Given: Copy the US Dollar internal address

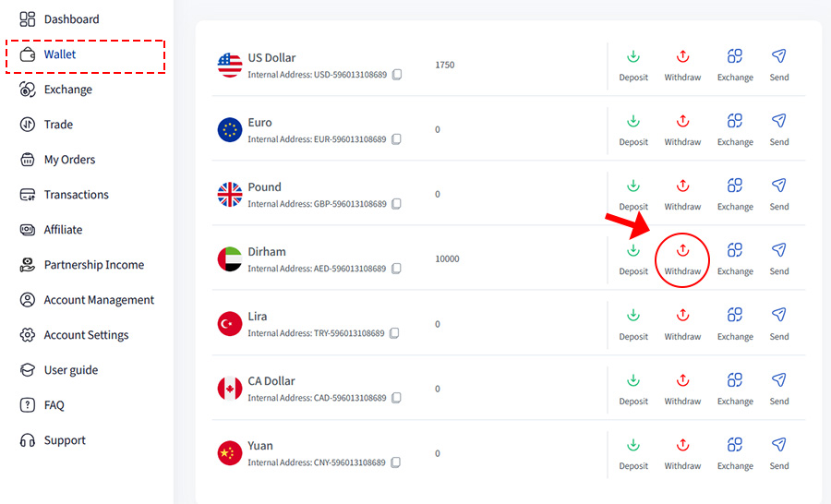Looking at the screenshot, I should click(x=396, y=75).
